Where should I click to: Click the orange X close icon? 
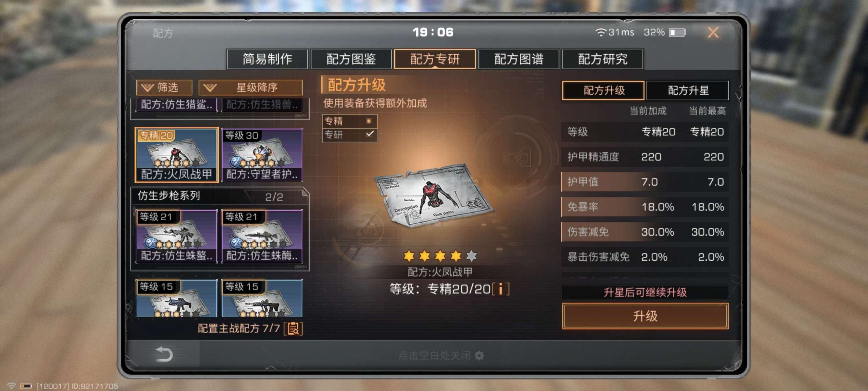[713, 33]
